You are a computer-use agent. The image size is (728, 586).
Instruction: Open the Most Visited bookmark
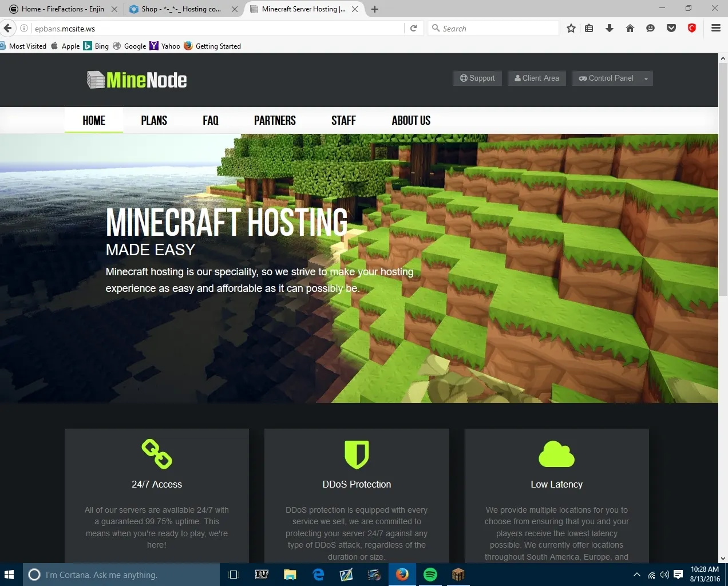[23, 46]
